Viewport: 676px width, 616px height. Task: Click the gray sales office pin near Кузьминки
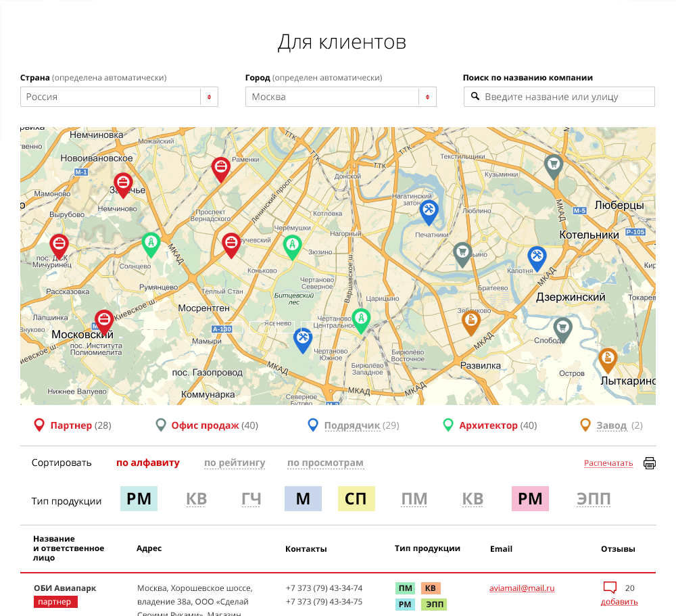554,165
